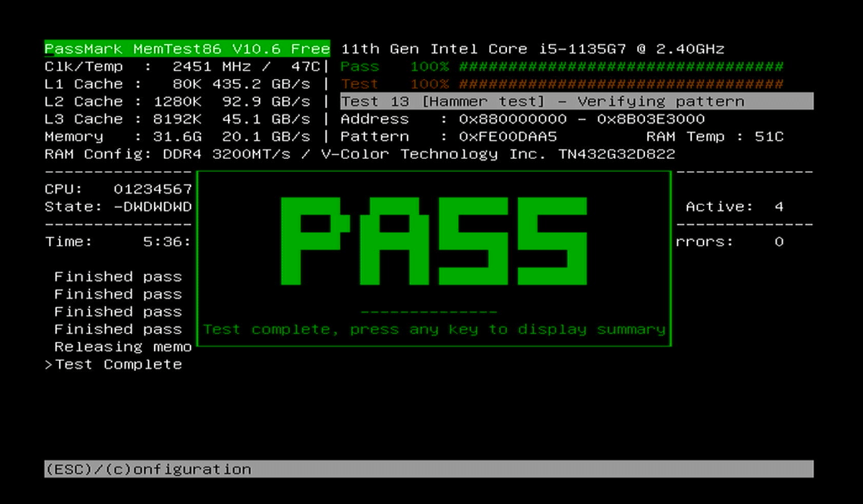The image size is (863, 504).
Task: Click the Releasing memo log line
Action: pos(123,347)
